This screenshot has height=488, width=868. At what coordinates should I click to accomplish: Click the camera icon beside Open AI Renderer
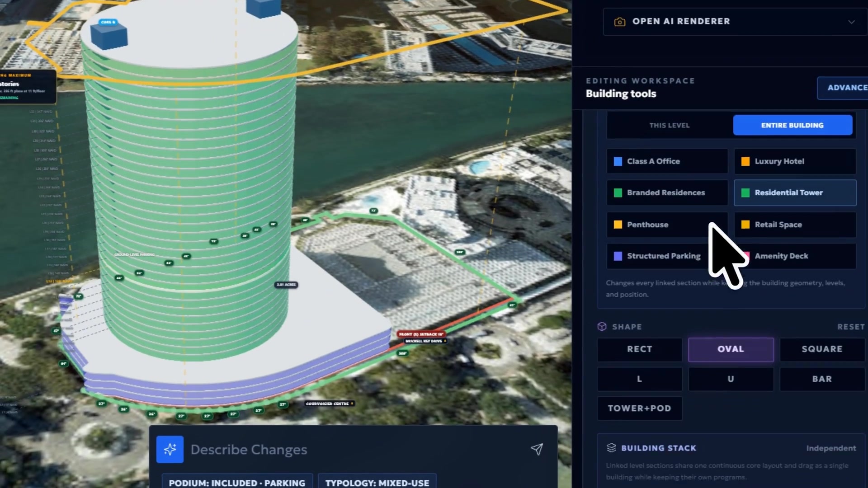[620, 22]
